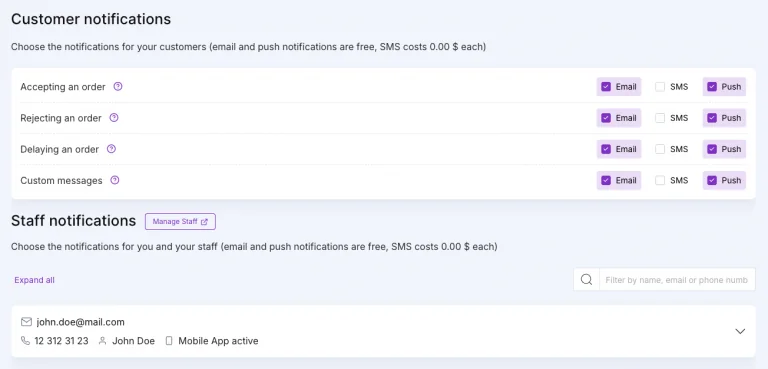The height and width of the screenshot is (369, 768).
Task: Uncheck Email for Accepting an order
Action: tap(606, 87)
